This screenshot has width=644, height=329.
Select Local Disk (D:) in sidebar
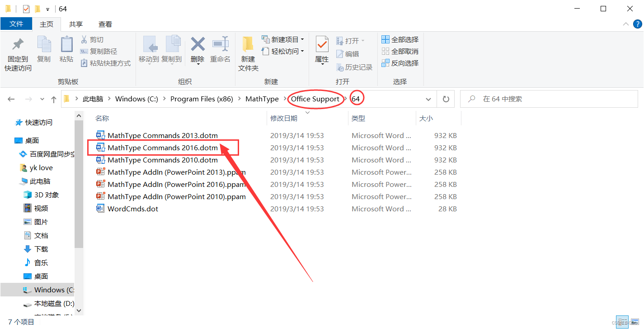tap(48, 304)
